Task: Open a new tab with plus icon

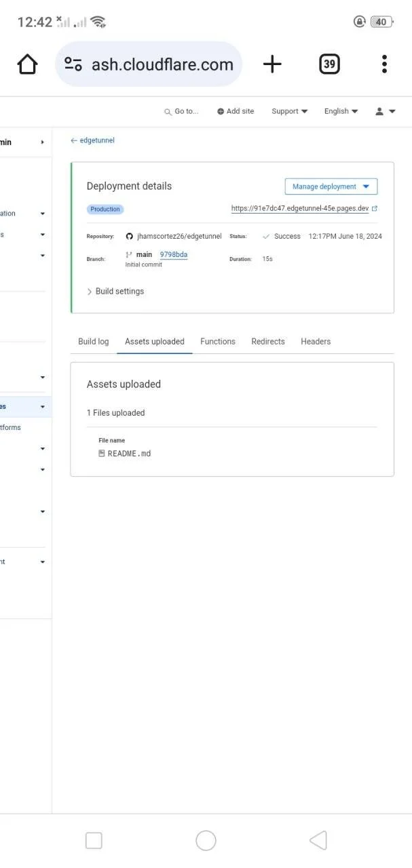Action: pos(272,64)
